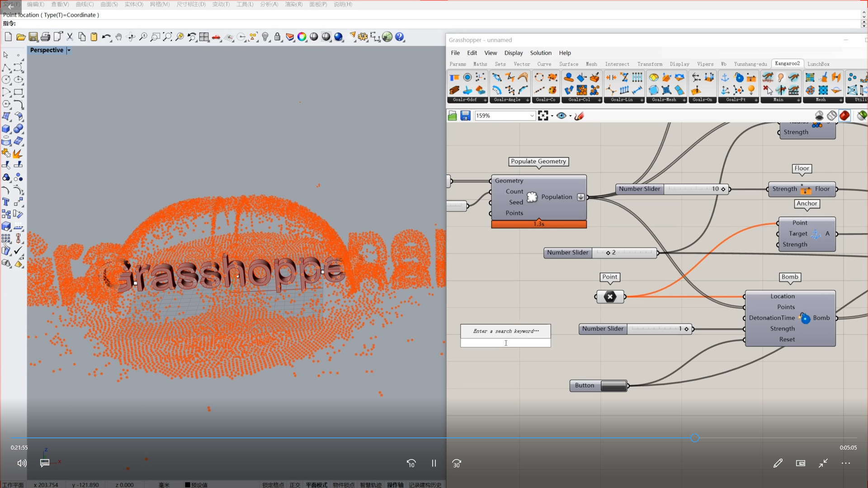Click the Undo arrow icon in Rhino toolbar
The height and width of the screenshot is (488, 868).
pyautogui.click(x=106, y=37)
